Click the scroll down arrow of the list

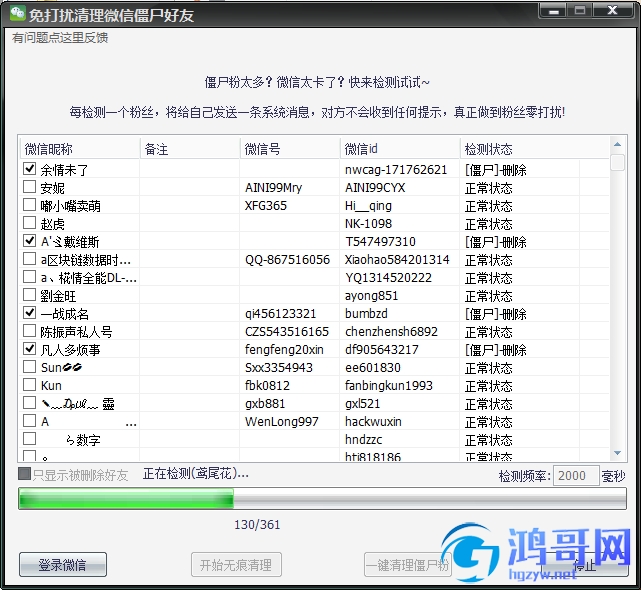[617, 453]
